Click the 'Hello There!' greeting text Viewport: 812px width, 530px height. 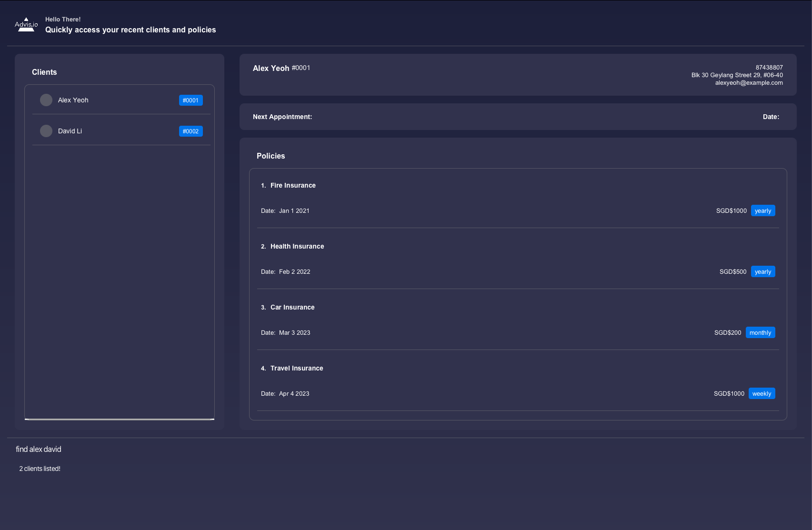coord(63,19)
